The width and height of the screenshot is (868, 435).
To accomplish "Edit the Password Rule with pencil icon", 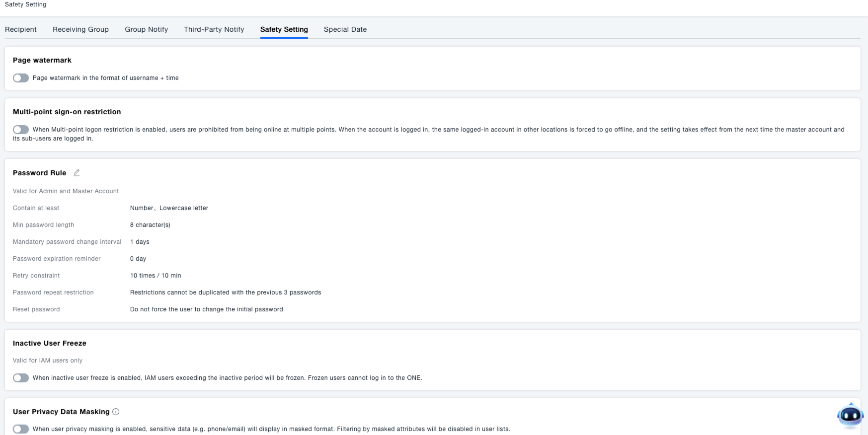I will point(77,173).
